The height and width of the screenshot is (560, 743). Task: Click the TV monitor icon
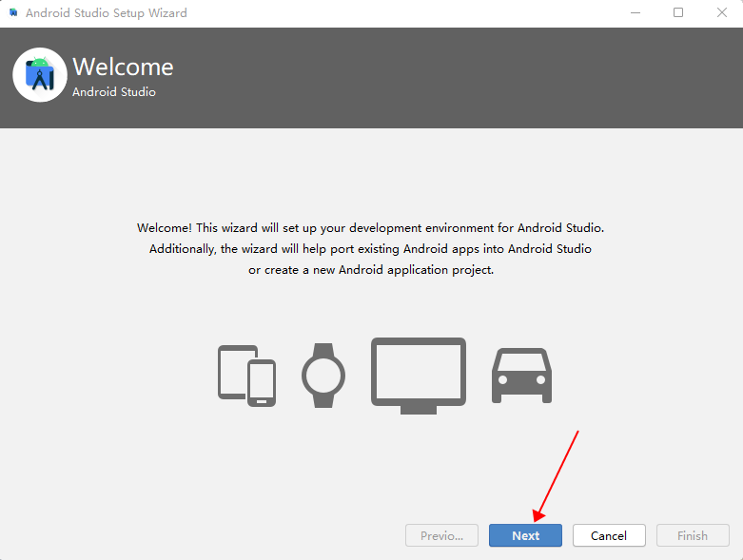click(419, 376)
